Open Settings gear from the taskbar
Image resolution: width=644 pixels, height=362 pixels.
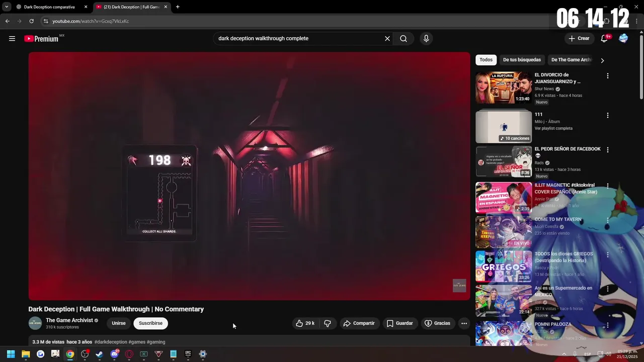203,354
